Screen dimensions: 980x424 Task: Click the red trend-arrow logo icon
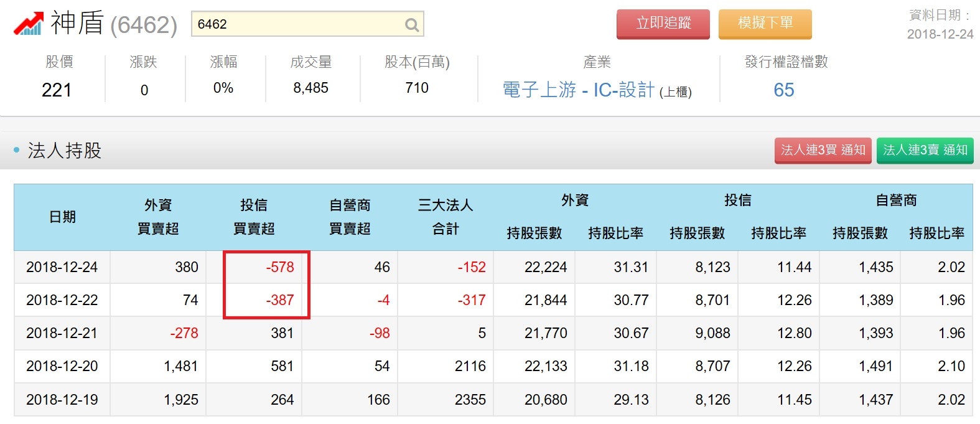[x=29, y=24]
